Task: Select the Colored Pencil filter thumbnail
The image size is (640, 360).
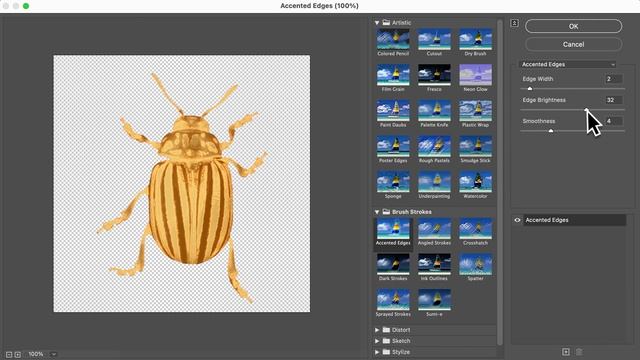Action: pyautogui.click(x=393, y=39)
